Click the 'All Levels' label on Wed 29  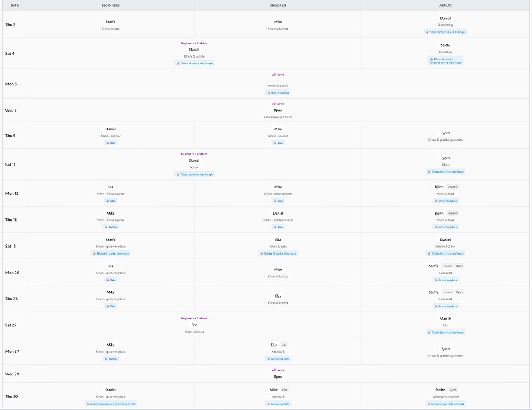pos(278,370)
